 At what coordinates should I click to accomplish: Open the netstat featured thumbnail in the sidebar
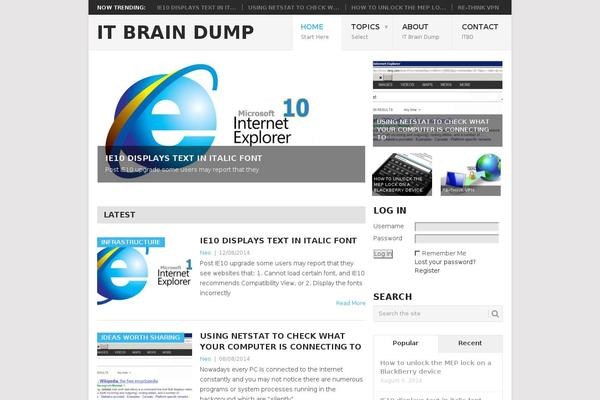click(437, 103)
